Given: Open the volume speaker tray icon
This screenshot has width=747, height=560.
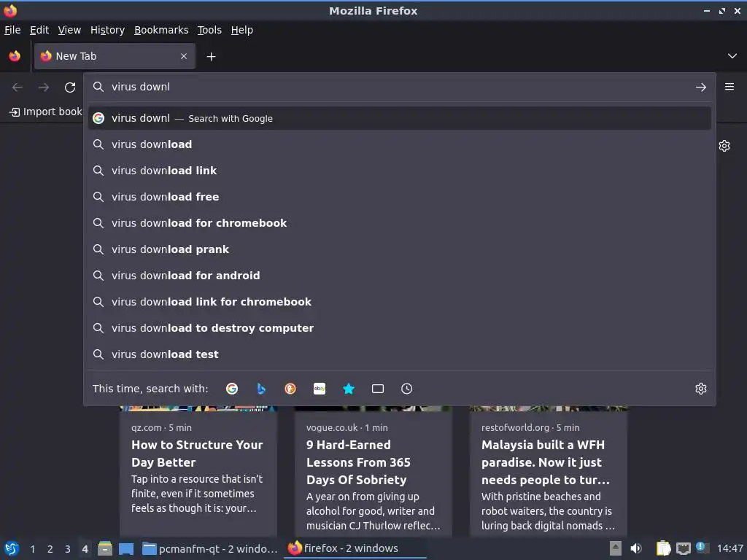Looking at the screenshot, I should (636, 548).
